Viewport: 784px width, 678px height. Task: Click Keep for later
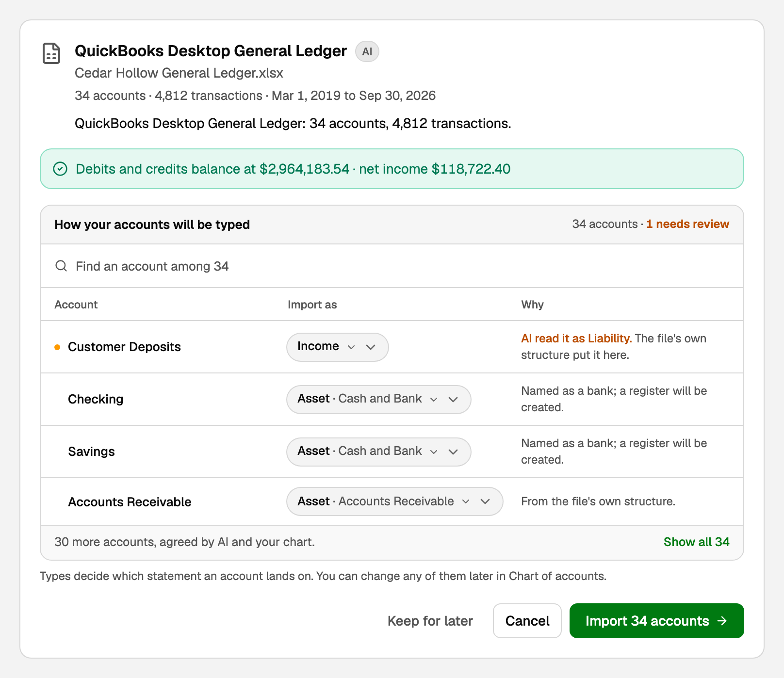pos(430,621)
